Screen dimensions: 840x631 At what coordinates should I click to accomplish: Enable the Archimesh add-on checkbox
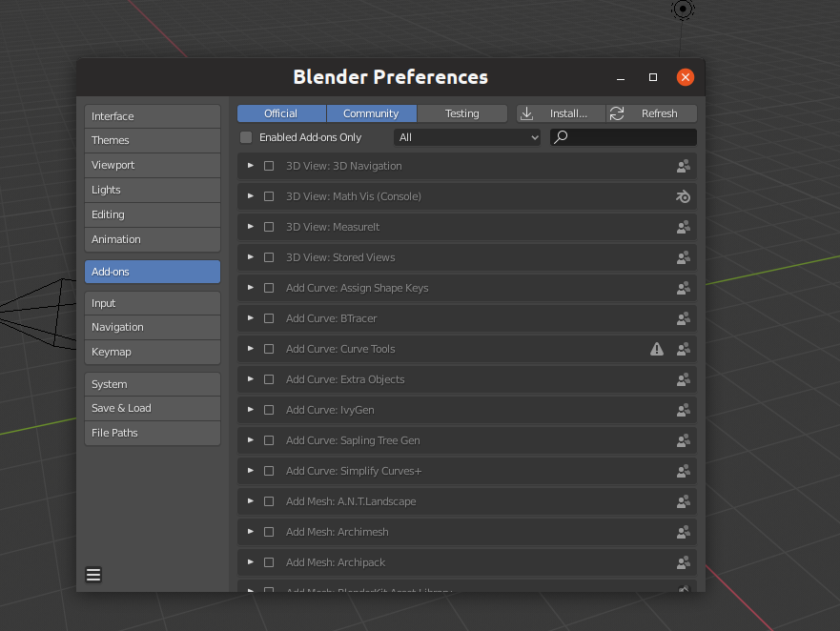pos(269,533)
